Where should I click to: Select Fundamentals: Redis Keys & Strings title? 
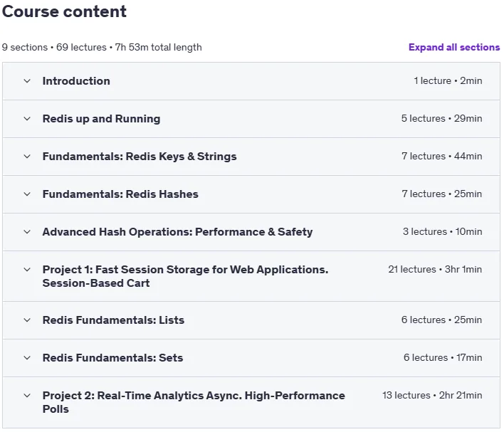[x=140, y=157]
